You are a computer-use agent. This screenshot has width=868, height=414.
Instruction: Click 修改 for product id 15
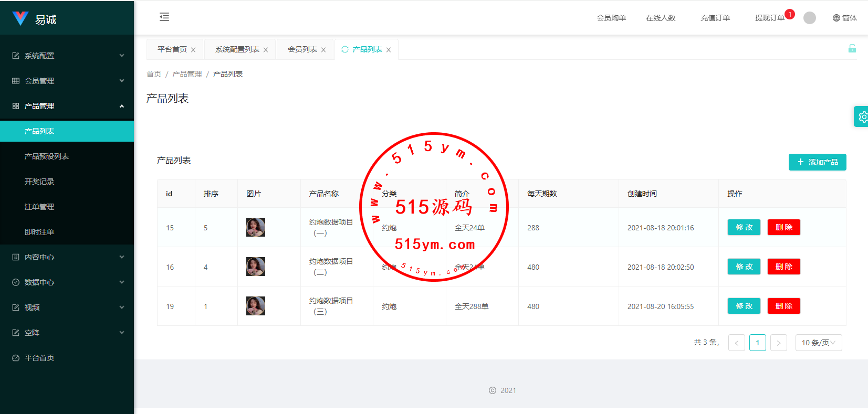pyautogui.click(x=744, y=227)
